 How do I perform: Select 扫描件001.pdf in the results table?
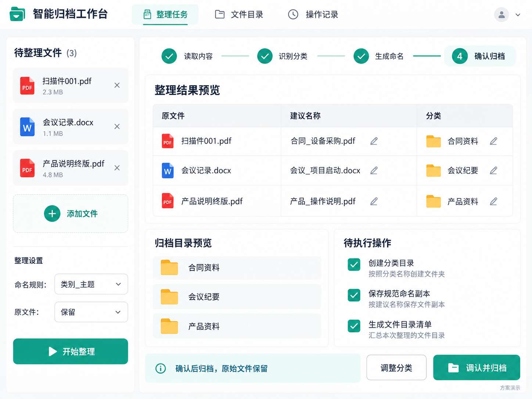(x=206, y=141)
